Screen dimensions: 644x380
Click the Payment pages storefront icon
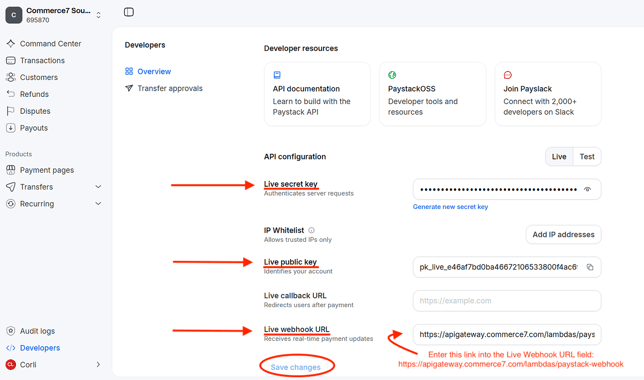[11, 170]
